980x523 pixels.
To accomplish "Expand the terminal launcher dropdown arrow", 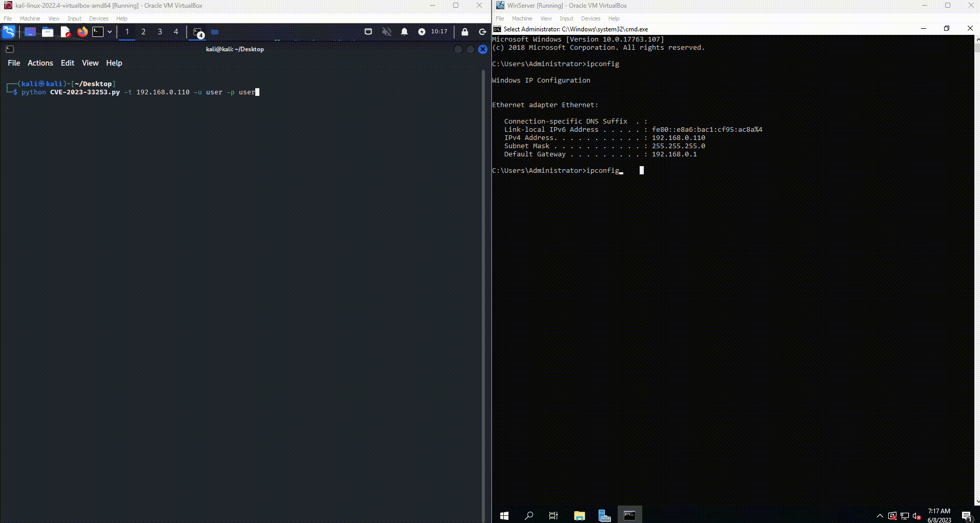I will (110, 32).
